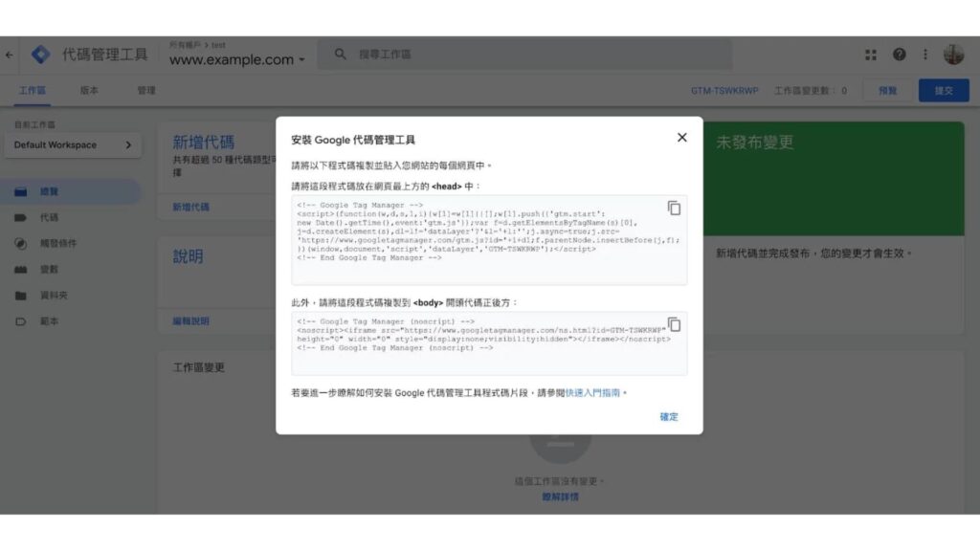Go back using the back arrow
The image size is (980, 551).
click(9, 55)
